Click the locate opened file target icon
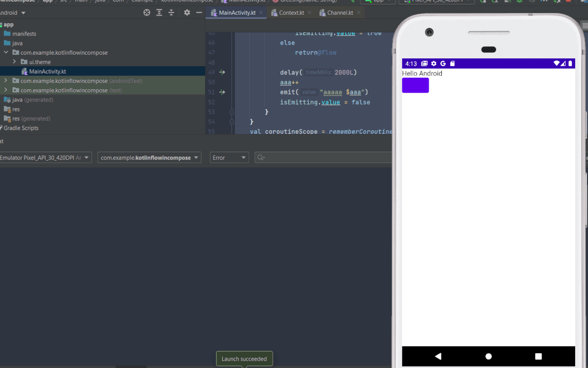Viewport: 588px width, 368px height. pos(147,13)
